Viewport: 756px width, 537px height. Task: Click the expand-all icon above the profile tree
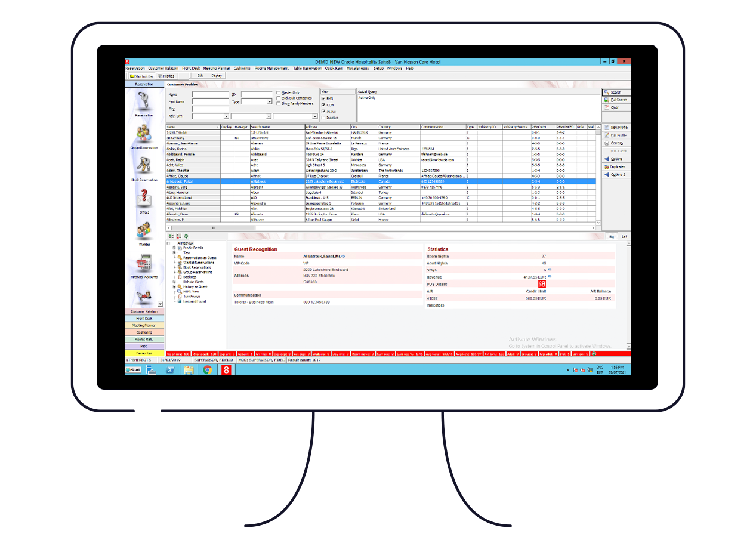tap(171, 236)
